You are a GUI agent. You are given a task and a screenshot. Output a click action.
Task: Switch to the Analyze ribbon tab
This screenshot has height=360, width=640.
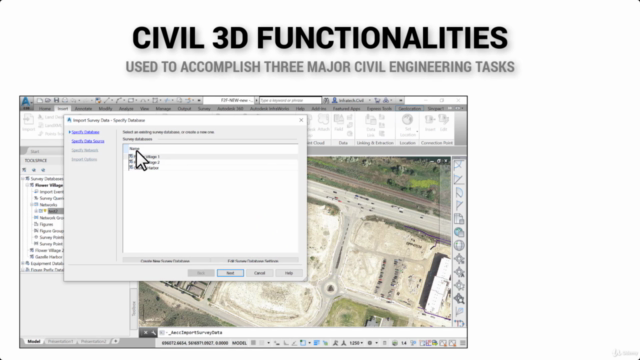tap(126, 109)
